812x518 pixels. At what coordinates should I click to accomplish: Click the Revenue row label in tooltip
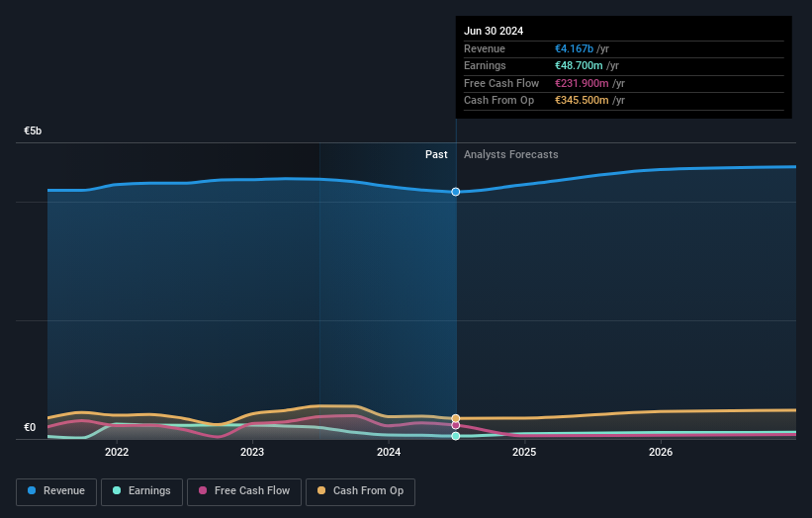tap(485, 48)
